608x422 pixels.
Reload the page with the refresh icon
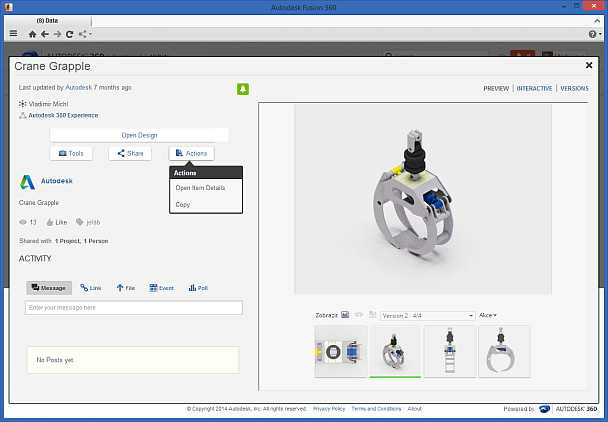[69, 34]
